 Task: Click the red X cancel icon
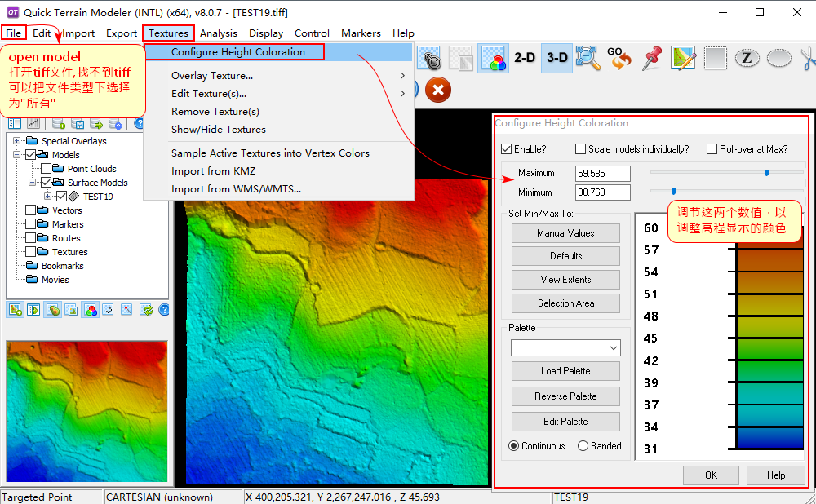coord(438,89)
